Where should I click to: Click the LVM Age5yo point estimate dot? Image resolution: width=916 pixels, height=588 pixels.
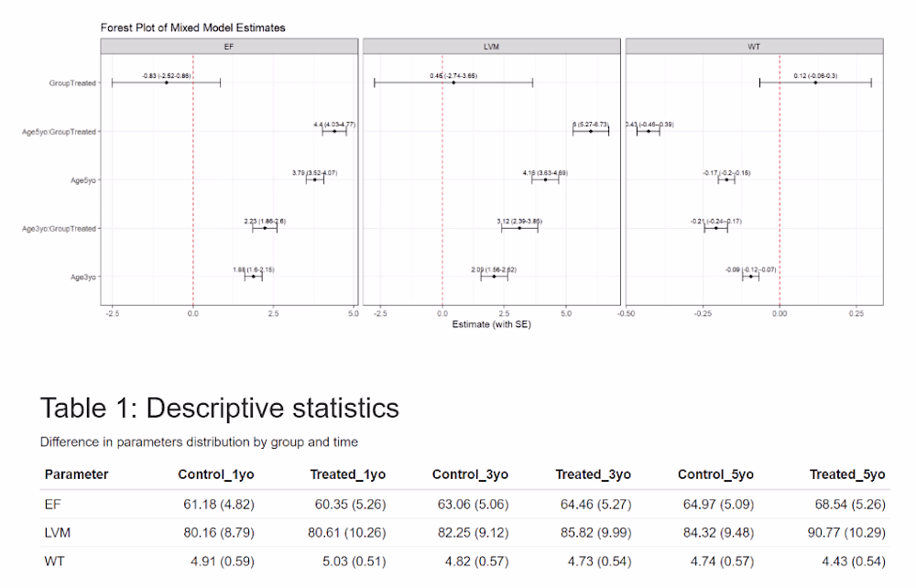pos(545,180)
